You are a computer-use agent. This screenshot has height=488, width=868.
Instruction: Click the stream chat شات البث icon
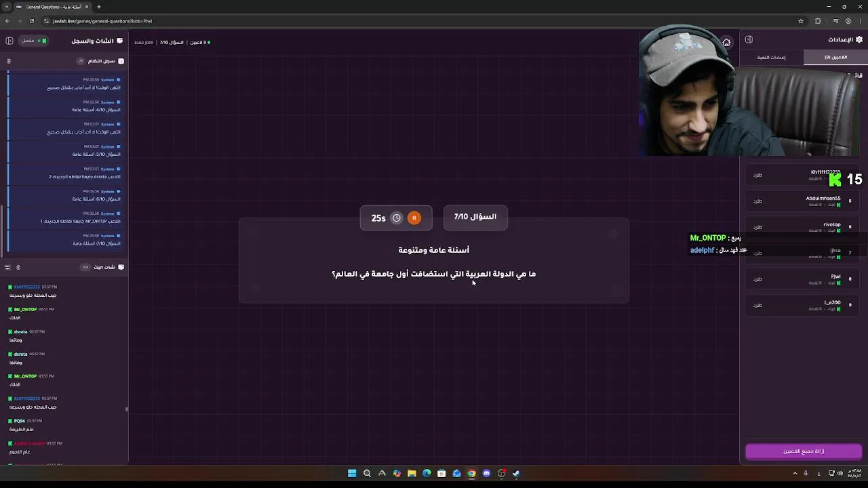point(121,267)
